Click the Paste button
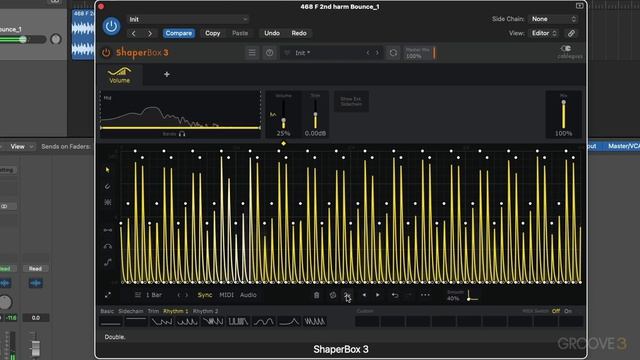The height and width of the screenshot is (360, 640). (240, 33)
